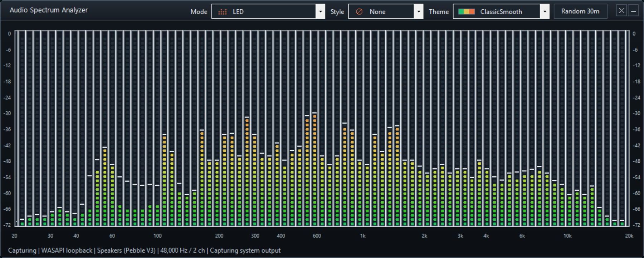Screen dimensions: 644x258
Task: Expand the Style dropdown arrow
Action: click(419, 11)
